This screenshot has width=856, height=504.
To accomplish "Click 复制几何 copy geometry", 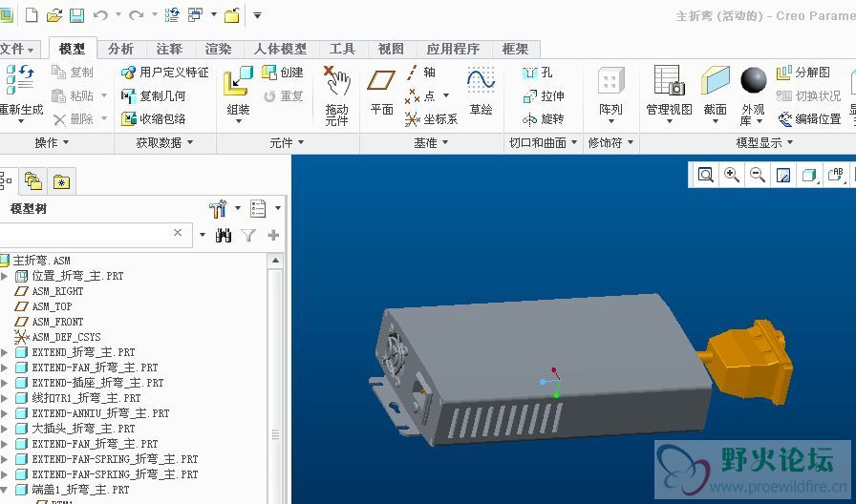I will (154, 96).
